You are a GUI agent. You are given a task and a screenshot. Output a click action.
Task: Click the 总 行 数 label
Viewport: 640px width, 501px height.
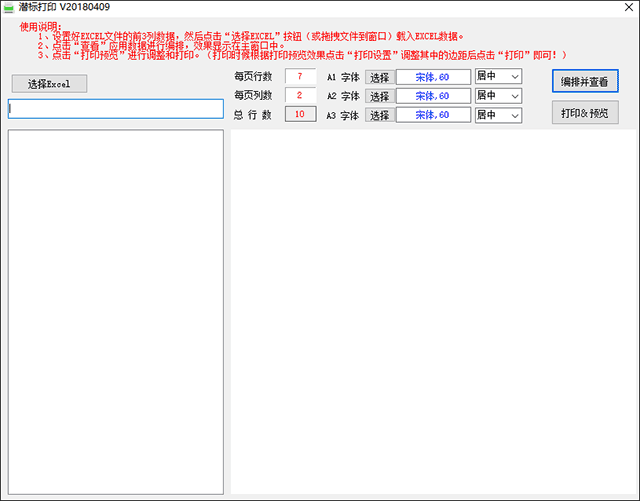pos(253,115)
